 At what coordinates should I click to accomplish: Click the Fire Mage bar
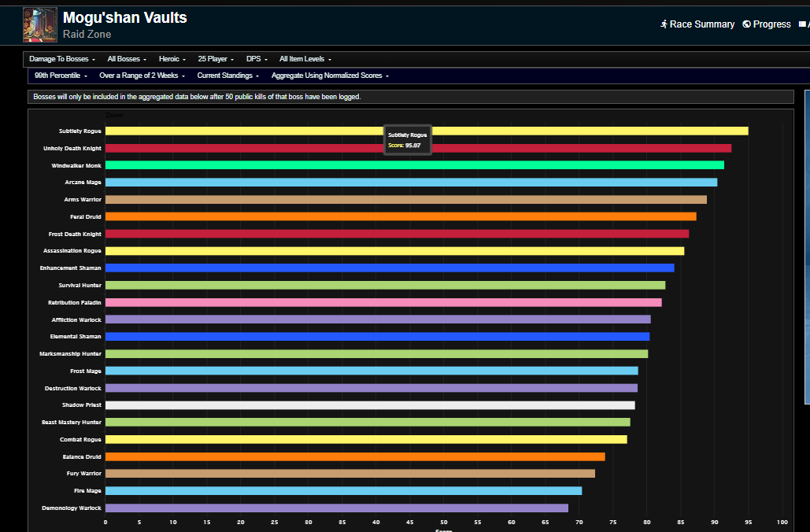pos(343,490)
